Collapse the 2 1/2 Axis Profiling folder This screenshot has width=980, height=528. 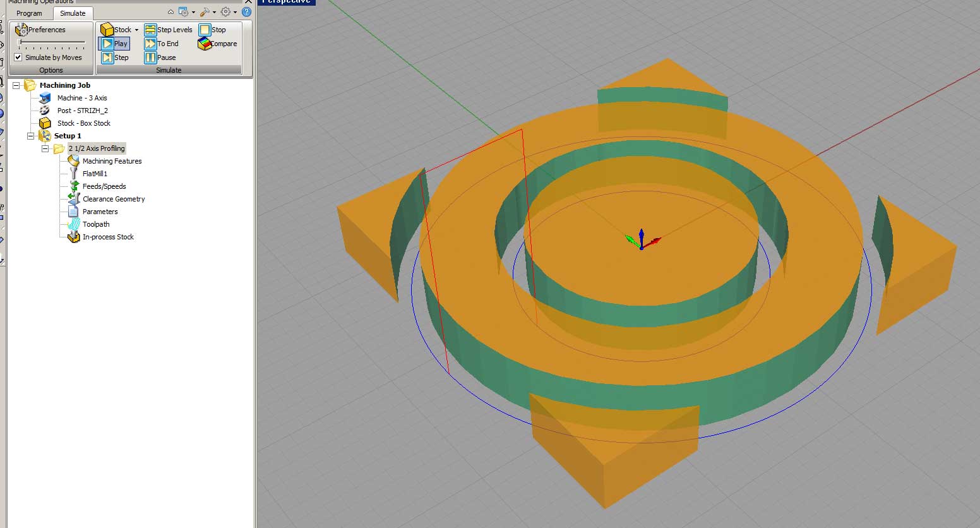45,148
